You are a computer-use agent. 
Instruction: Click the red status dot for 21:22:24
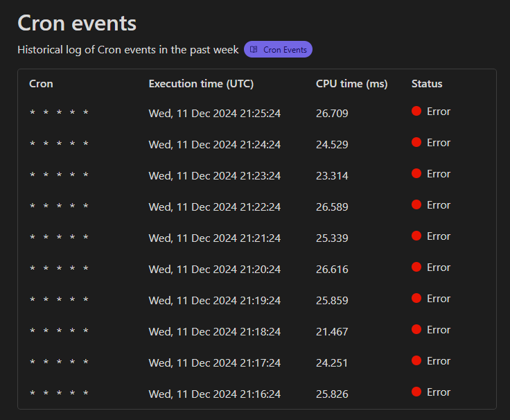click(416, 204)
